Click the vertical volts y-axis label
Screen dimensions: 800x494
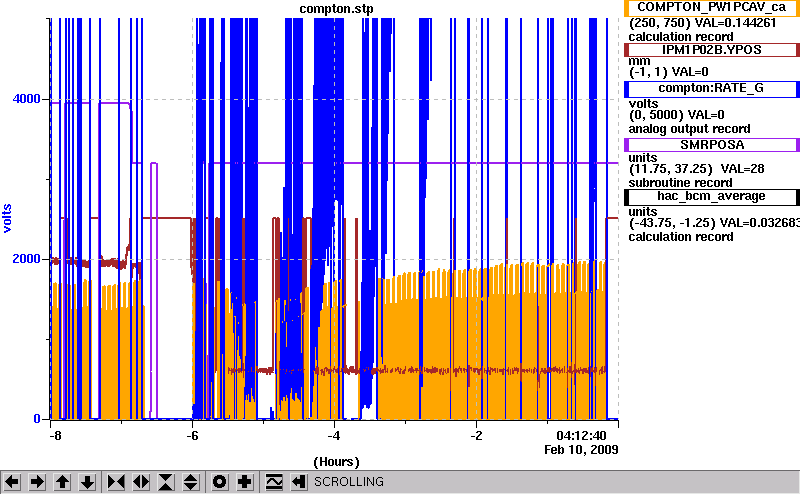click(x=7, y=218)
